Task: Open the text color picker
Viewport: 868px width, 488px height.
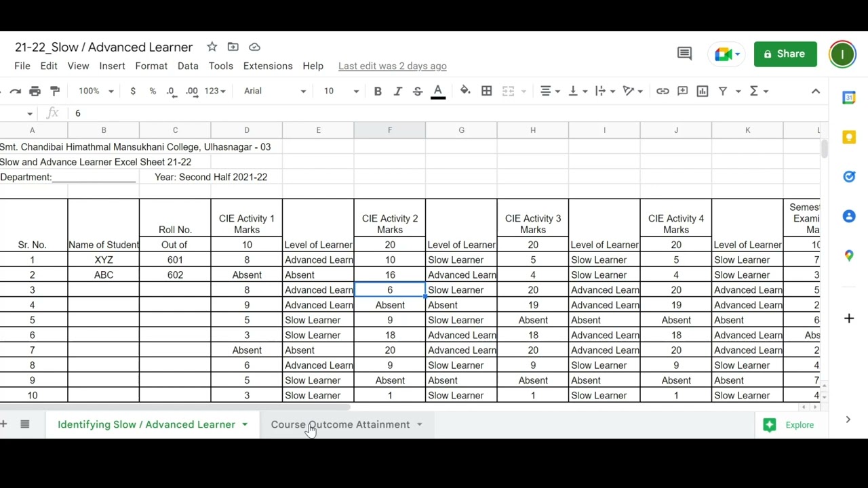Action: pos(438,91)
